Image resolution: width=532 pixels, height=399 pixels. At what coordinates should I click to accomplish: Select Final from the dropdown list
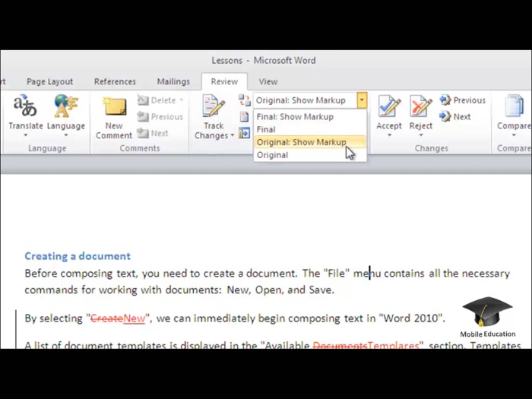coord(310,130)
